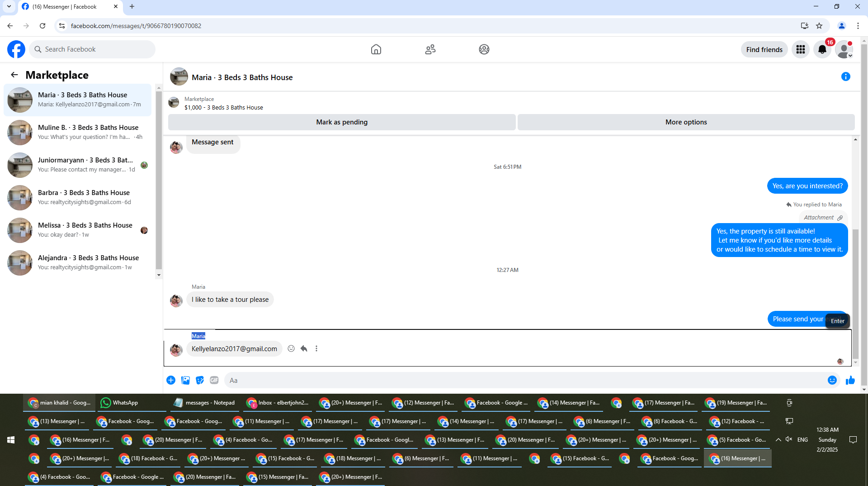Open Inbox - elbertjohn taskbar item
Screen dimensions: 868x486
278,403
